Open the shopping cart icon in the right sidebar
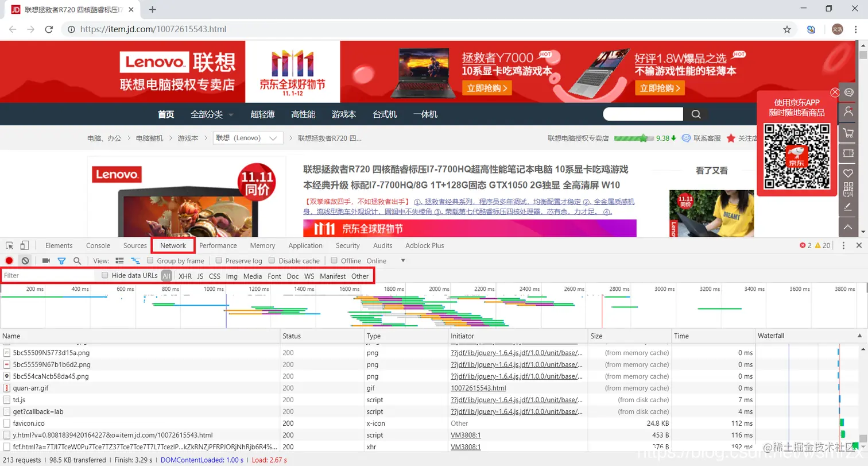Image resolution: width=868 pixels, height=466 pixels. 848,133
